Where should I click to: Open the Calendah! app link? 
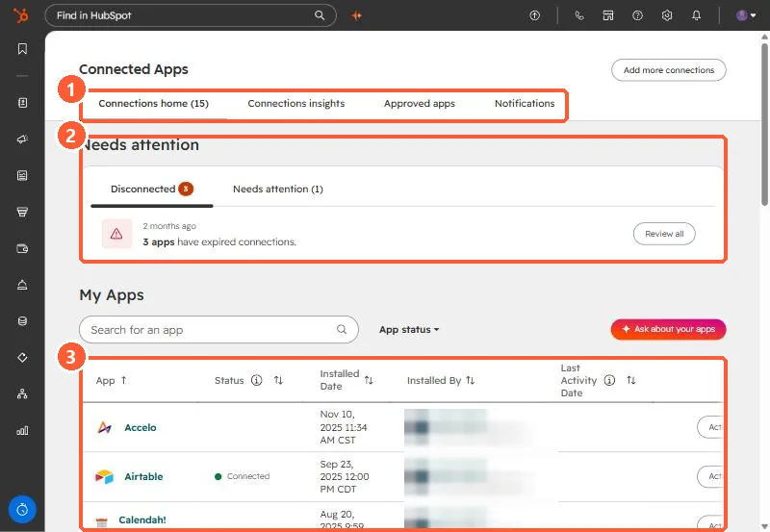click(x=142, y=519)
